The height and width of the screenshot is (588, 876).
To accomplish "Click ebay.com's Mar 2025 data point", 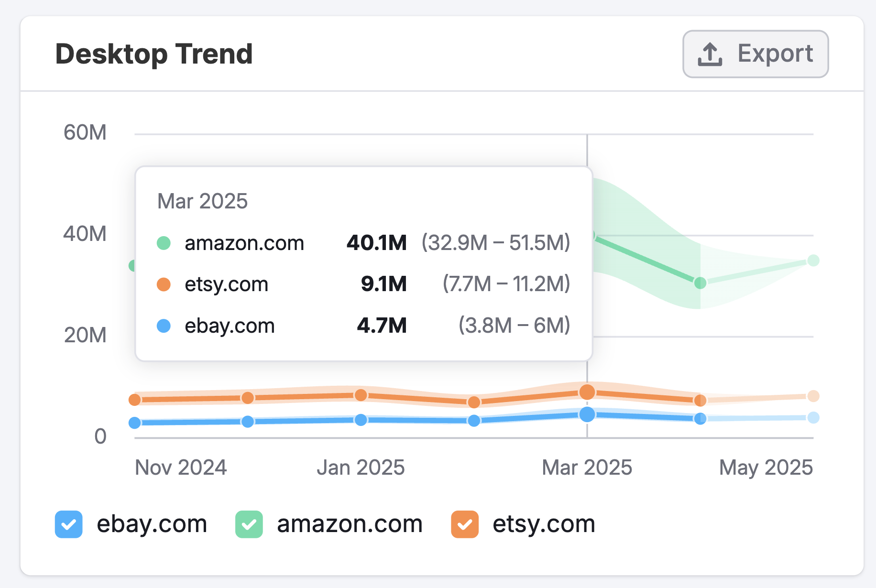I will (x=587, y=414).
